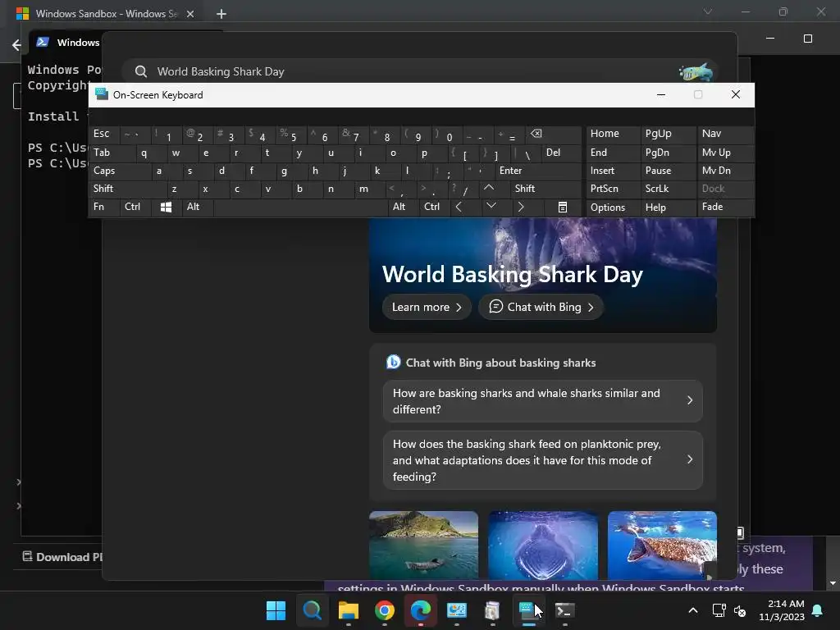The image size is (840, 630).
Task: Launch Google Chrome from taskbar
Action: click(x=384, y=610)
